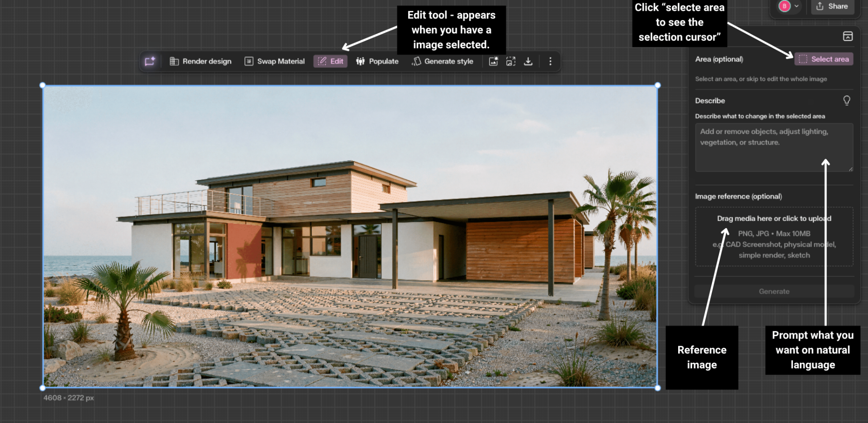Click the bottom-right image resize handle

(658, 388)
